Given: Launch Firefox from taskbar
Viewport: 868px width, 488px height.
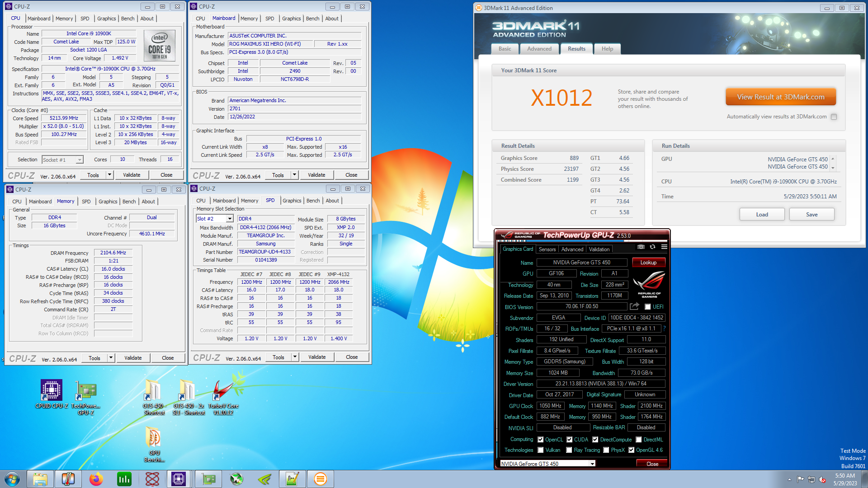Looking at the screenshot, I should pyautogui.click(x=96, y=479).
